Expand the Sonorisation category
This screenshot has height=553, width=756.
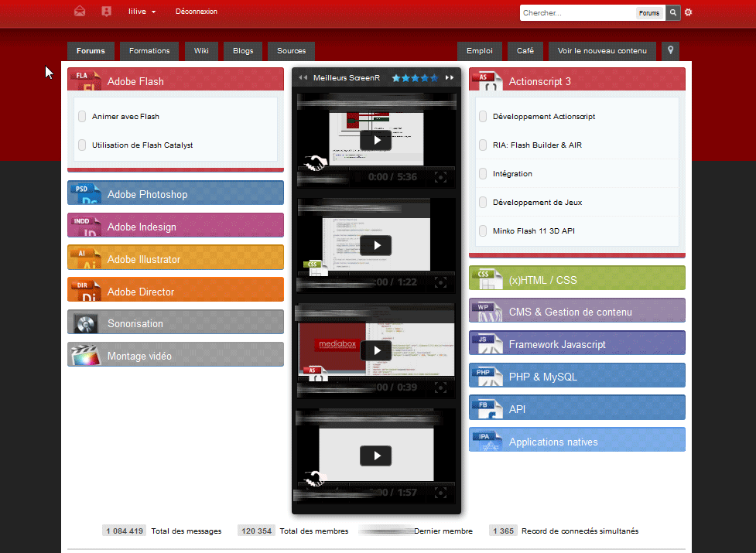(x=176, y=322)
